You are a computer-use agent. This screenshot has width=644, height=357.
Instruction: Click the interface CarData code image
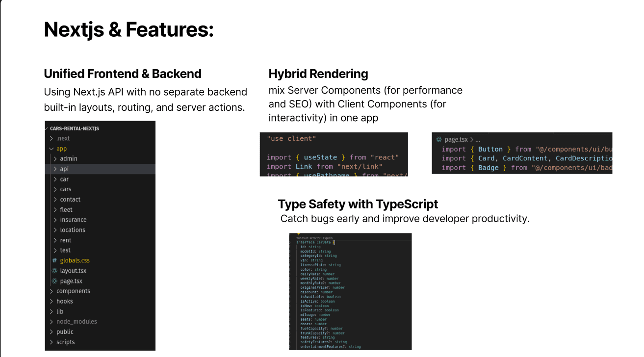pos(350,292)
